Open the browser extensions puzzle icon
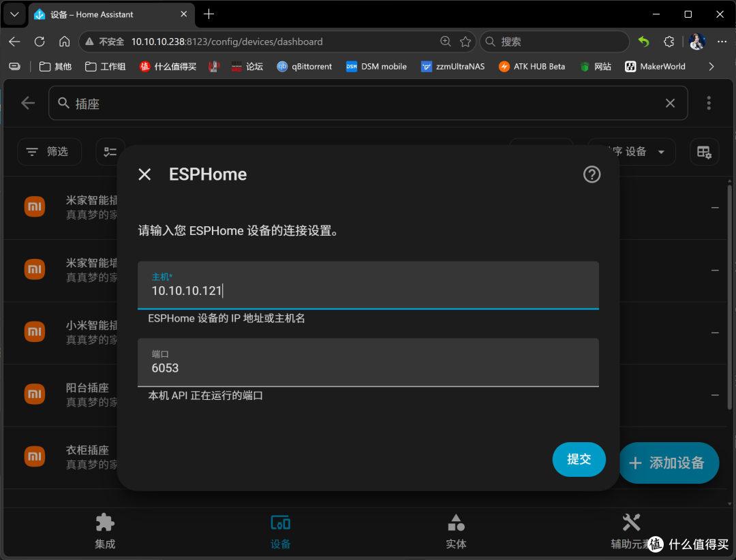Viewport: 736px width, 560px height. (x=669, y=42)
